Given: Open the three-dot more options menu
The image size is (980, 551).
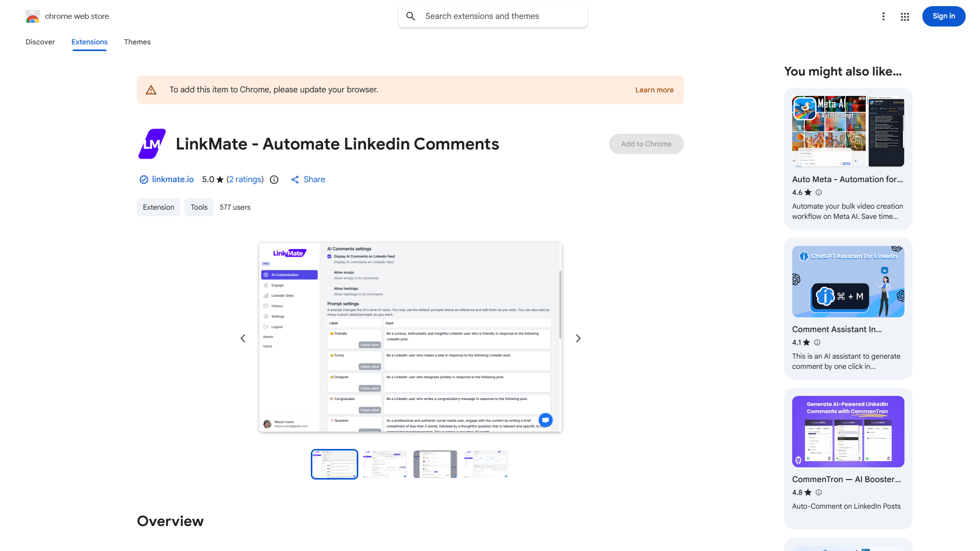Looking at the screenshot, I should coord(884,16).
